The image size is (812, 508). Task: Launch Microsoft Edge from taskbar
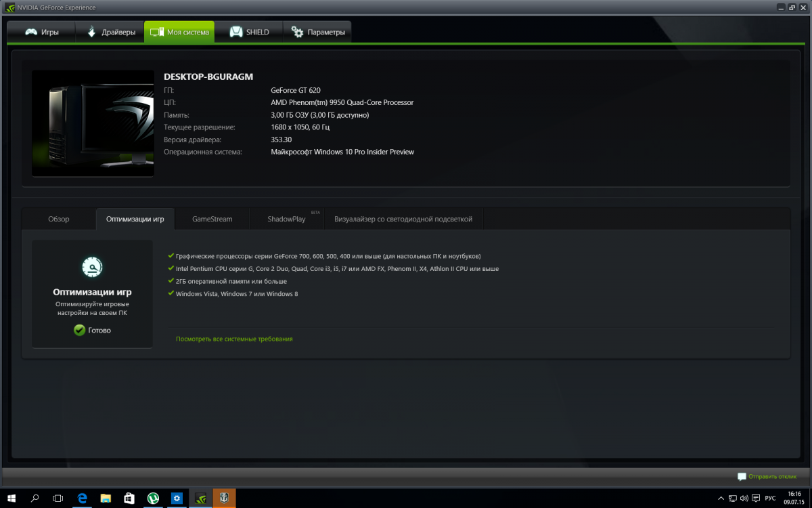(x=82, y=498)
